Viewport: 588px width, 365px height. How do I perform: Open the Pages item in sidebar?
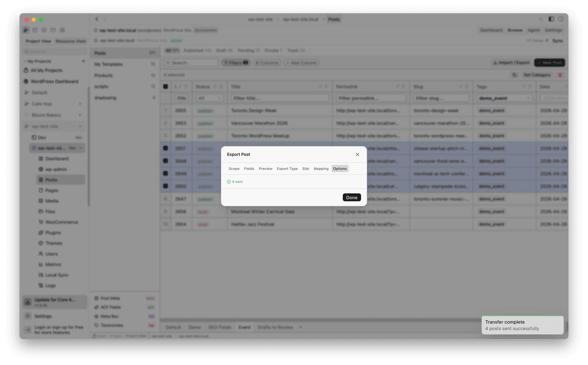(52, 190)
